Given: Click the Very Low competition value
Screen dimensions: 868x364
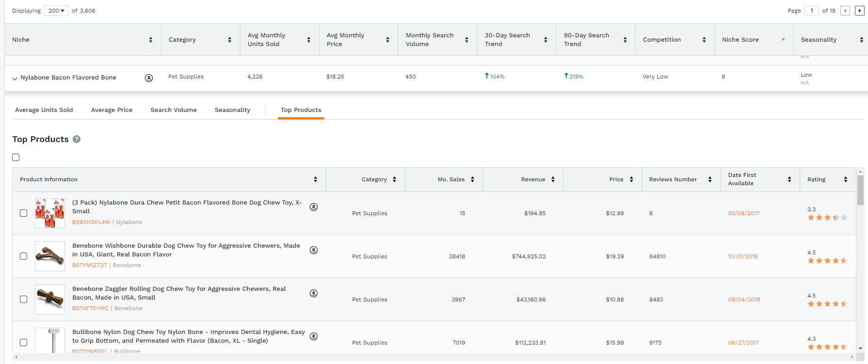Looking at the screenshot, I should [x=655, y=77].
